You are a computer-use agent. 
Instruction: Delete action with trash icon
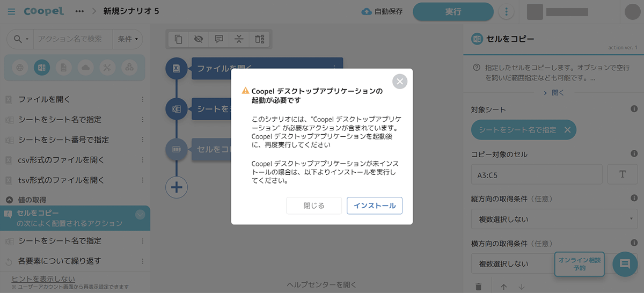coord(479,287)
